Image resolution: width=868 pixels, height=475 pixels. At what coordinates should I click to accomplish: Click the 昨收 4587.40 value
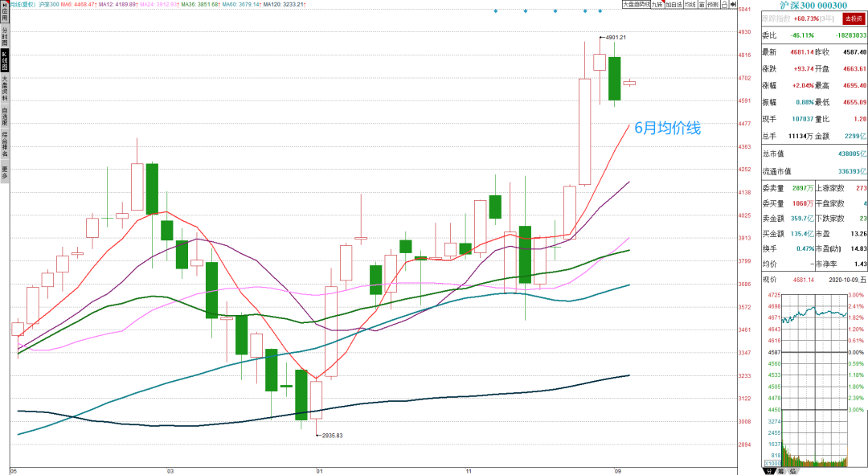pos(854,52)
